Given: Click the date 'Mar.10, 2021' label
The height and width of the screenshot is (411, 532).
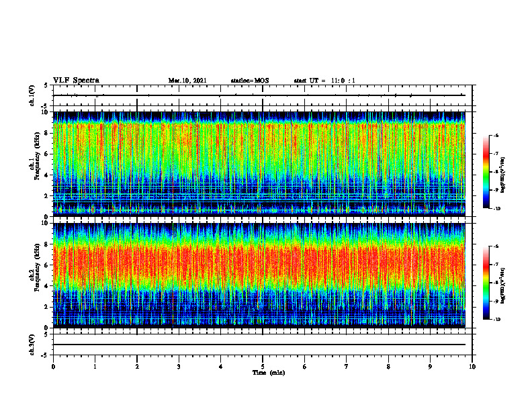Looking at the screenshot, I should pos(187,81).
